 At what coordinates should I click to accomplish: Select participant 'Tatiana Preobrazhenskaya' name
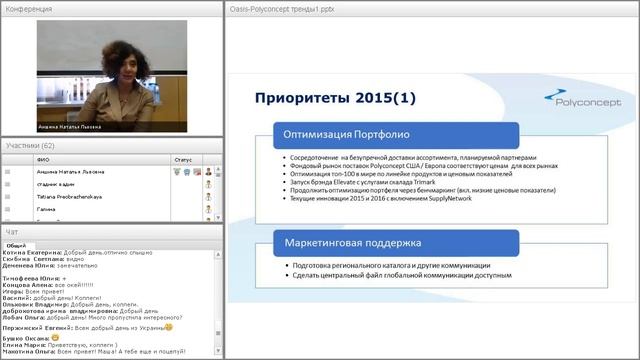pyautogui.click(x=69, y=197)
